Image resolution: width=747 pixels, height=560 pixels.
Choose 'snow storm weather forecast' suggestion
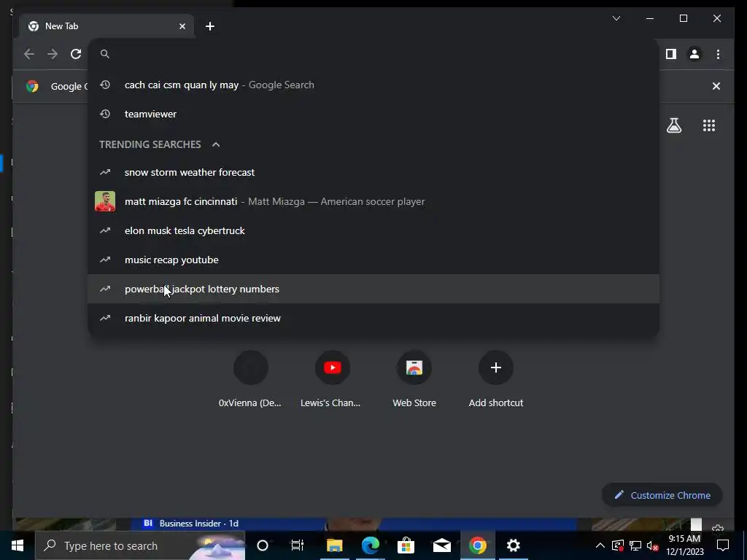point(373,172)
